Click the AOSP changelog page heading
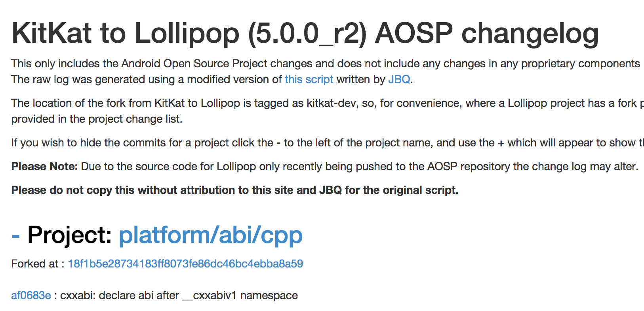644x311 pixels. tap(305, 33)
